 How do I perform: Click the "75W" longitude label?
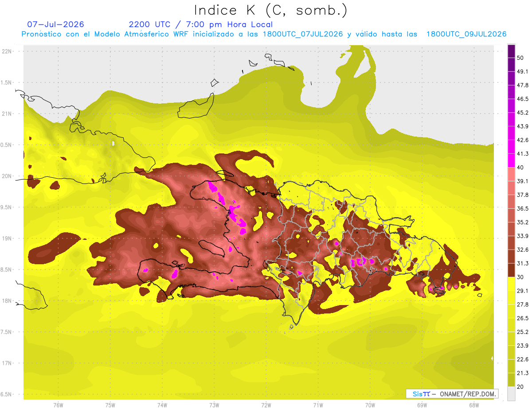110,405
